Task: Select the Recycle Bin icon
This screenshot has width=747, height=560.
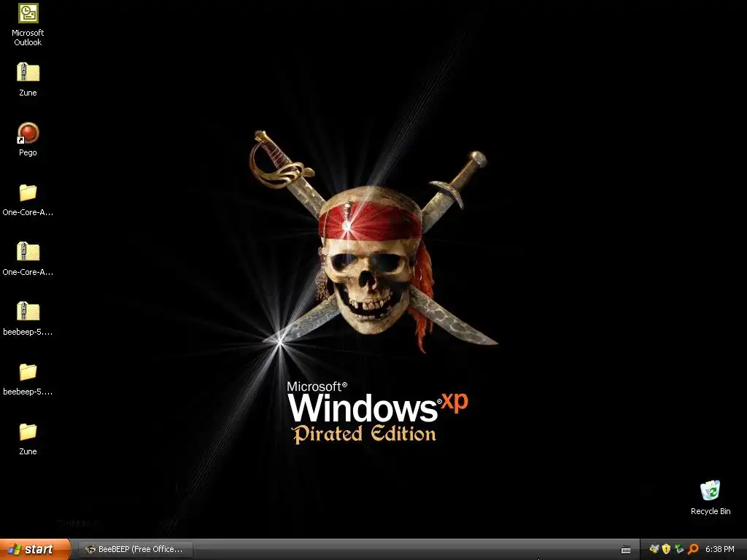Action: pyautogui.click(x=711, y=491)
